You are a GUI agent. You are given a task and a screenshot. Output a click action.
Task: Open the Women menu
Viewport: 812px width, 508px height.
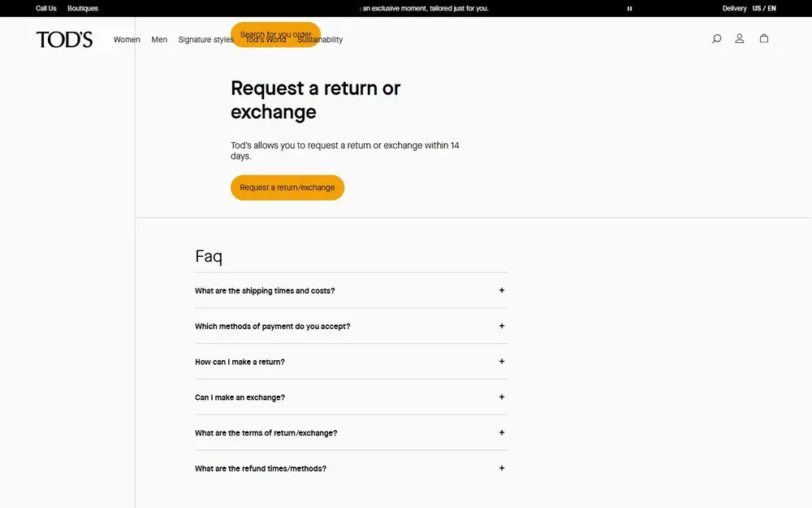coord(127,39)
